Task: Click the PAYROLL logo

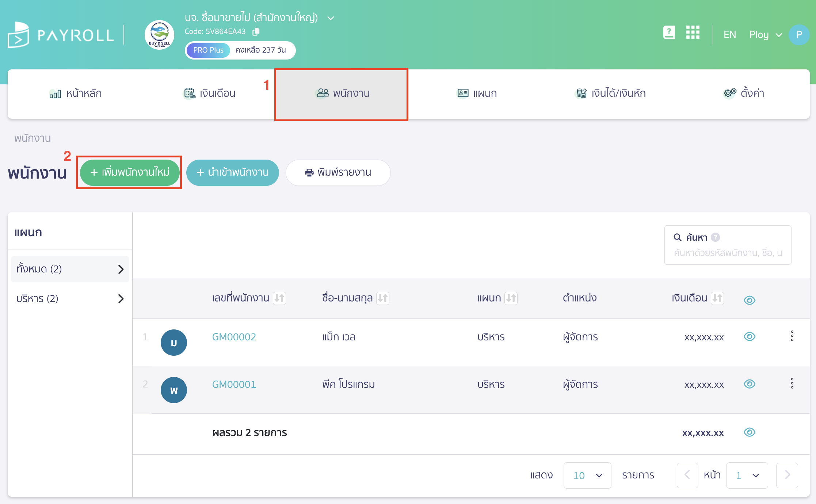Action: tap(60, 35)
